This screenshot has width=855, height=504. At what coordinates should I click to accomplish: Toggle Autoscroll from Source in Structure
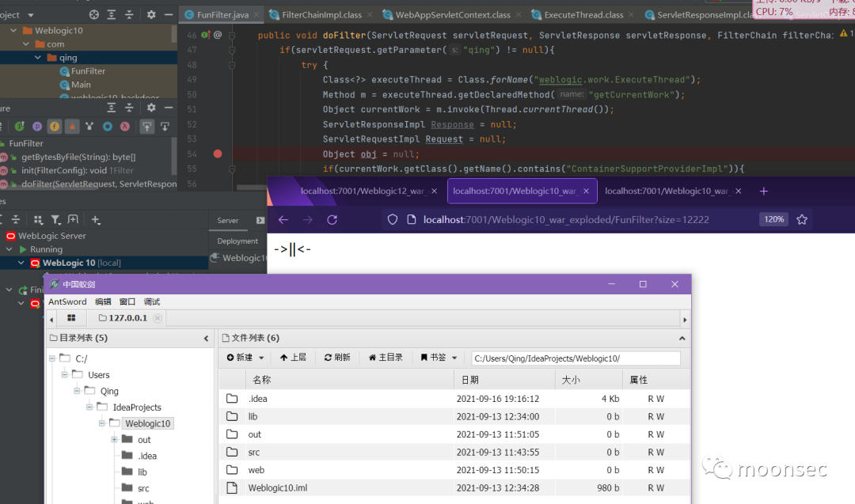[165, 127]
